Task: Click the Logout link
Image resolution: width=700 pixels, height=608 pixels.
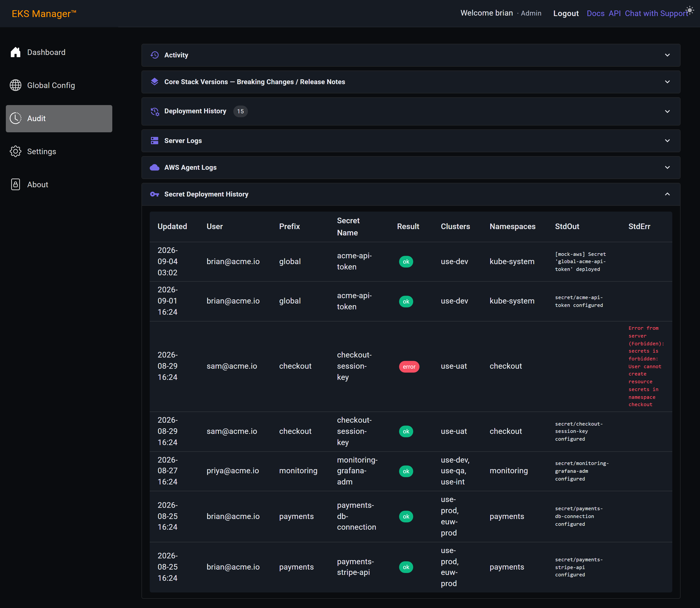Action: [566, 13]
